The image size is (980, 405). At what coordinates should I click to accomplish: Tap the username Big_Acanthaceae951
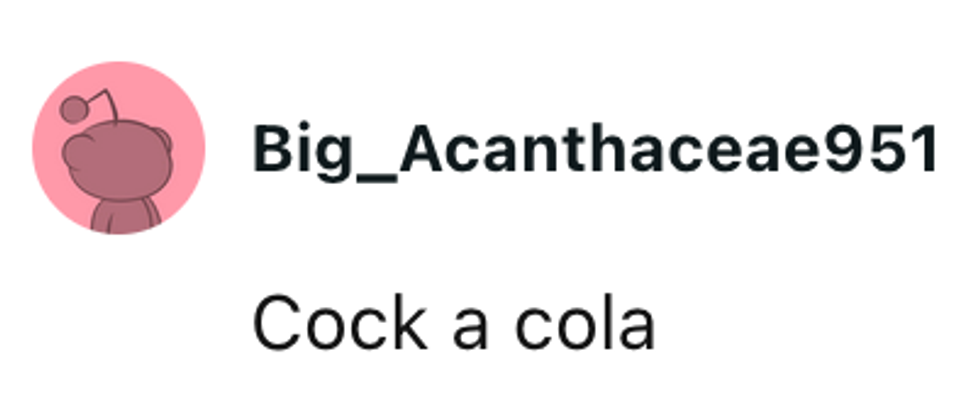click(594, 150)
